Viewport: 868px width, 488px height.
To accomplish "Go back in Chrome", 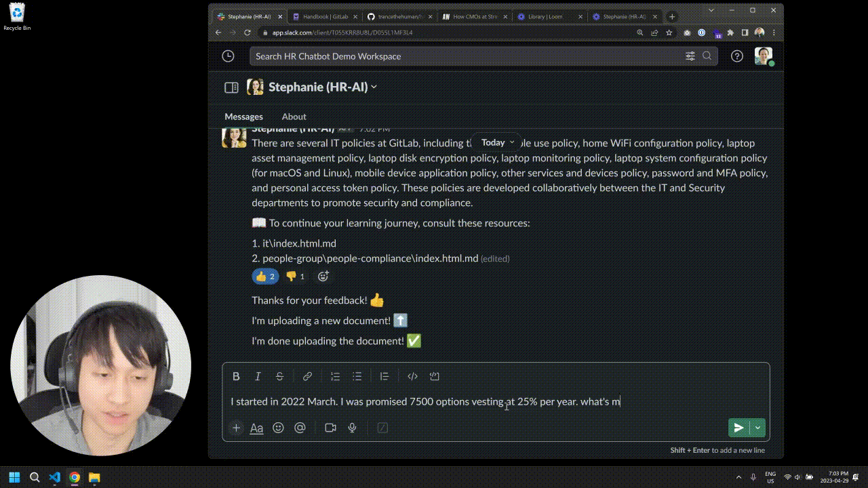I will (218, 33).
